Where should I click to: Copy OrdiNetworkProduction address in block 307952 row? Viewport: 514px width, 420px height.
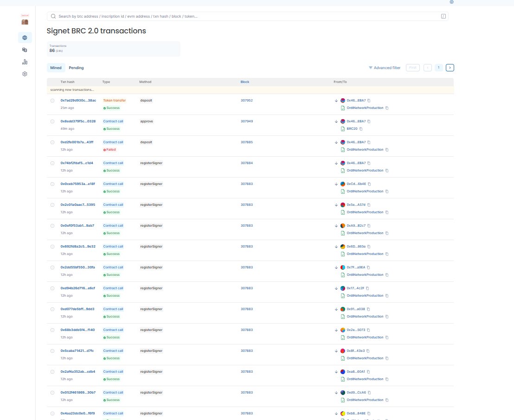[387, 108]
